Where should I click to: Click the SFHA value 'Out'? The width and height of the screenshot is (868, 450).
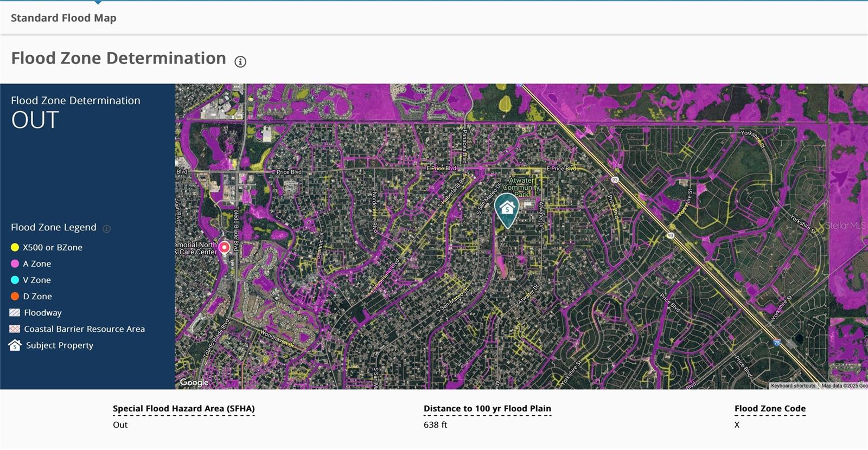pos(120,425)
